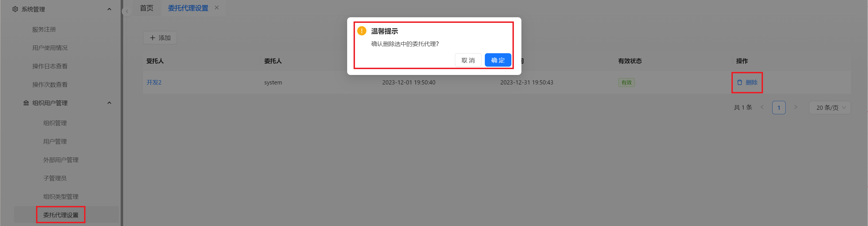Image resolution: width=868 pixels, height=226 pixels.
Task: Click the 组织用户管理 building icon
Action: click(x=26, y=103)
